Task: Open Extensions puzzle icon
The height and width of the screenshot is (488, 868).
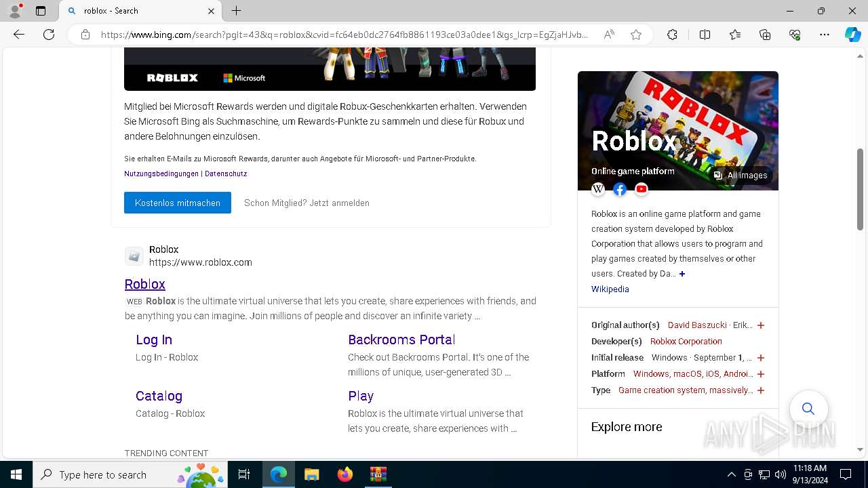Action: (x=672, y=35)
